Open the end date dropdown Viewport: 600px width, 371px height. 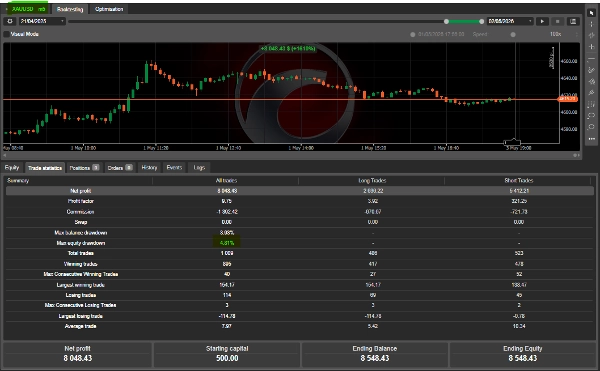coord(510,21)
